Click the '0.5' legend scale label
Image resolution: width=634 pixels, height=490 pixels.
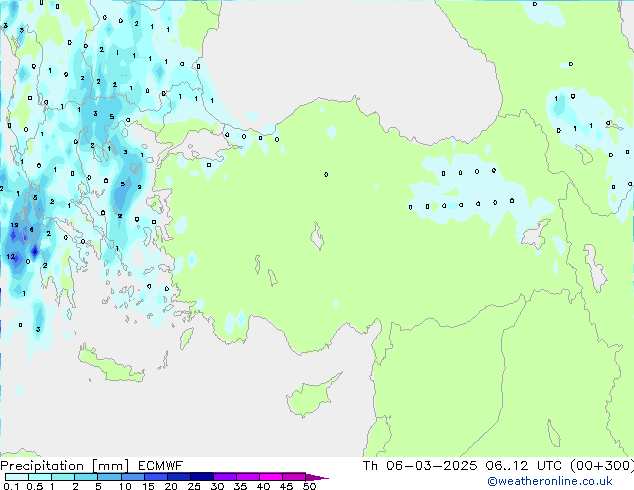click(35, 486)
